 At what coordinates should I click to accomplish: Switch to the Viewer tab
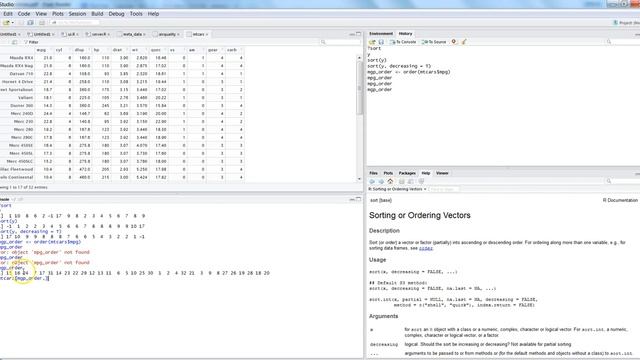(x=442, y=173)
